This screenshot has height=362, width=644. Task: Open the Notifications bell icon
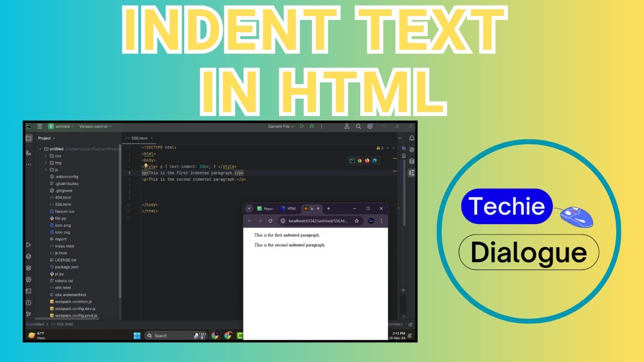point(412,138)
